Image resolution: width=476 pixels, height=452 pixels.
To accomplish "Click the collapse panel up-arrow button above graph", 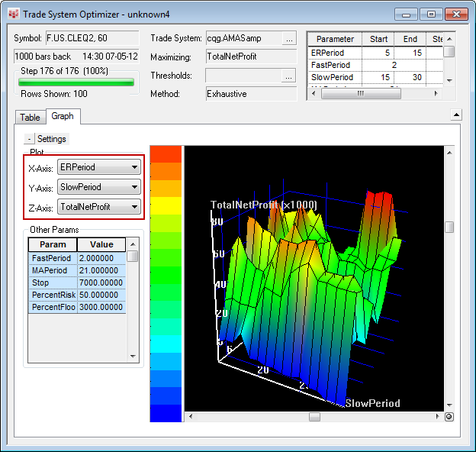I will pyautogui.click(x=456, y=115).
